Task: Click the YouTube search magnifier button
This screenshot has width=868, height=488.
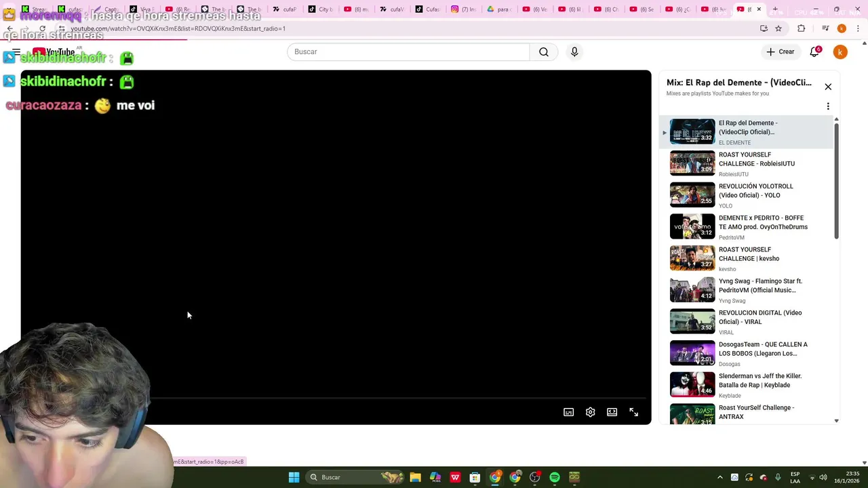Action: click(544, 52)
